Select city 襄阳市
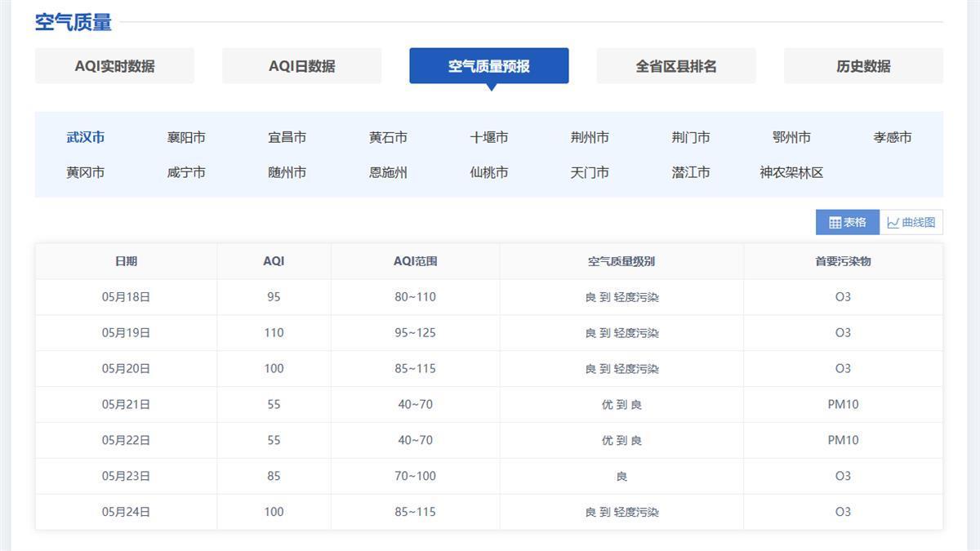The height and width of the screenshot is (551, 980). (x=186, y=137)
